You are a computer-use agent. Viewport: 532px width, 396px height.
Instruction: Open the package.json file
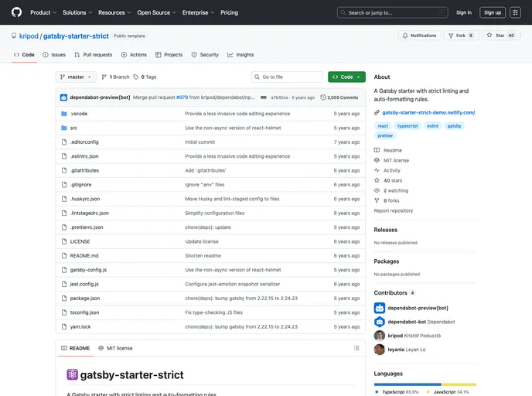coord(85,299)
